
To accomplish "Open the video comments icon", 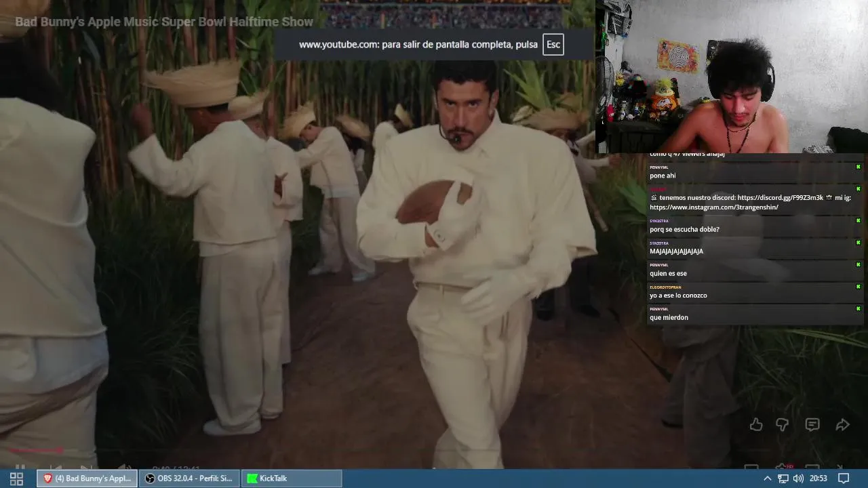I will pos(812,424).
